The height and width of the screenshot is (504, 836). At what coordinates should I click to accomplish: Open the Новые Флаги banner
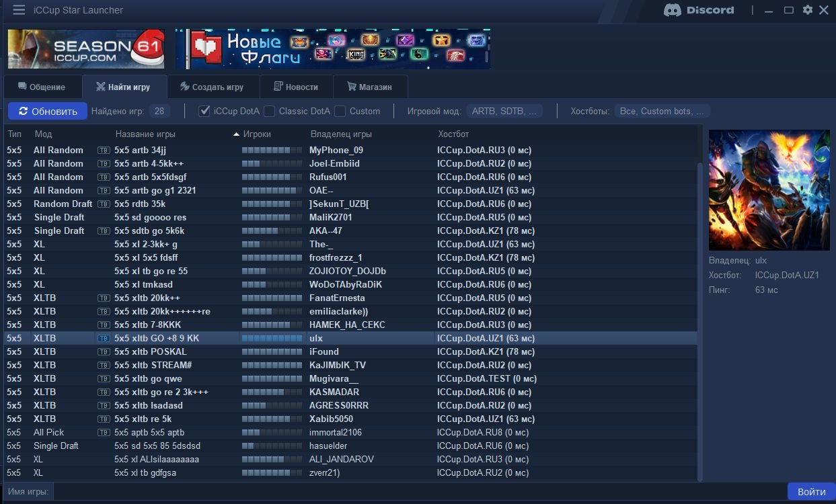point(333,48)
